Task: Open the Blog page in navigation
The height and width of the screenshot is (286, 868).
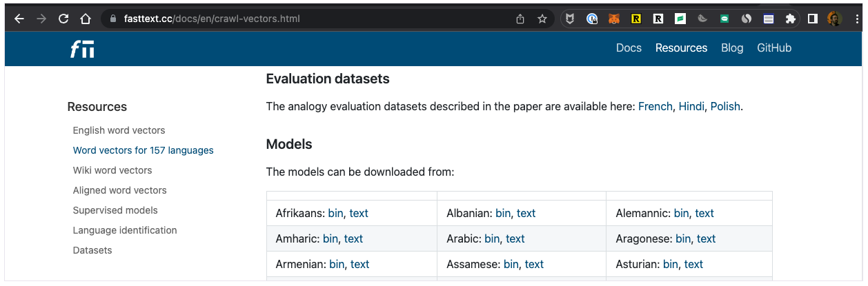Action: 732,48
